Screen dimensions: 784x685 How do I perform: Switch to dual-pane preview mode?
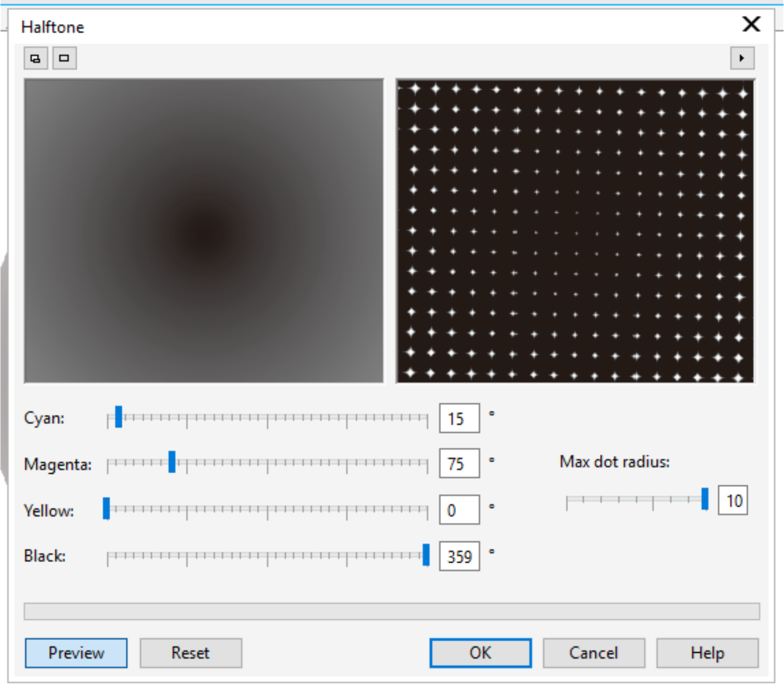(x=35, y=58)
